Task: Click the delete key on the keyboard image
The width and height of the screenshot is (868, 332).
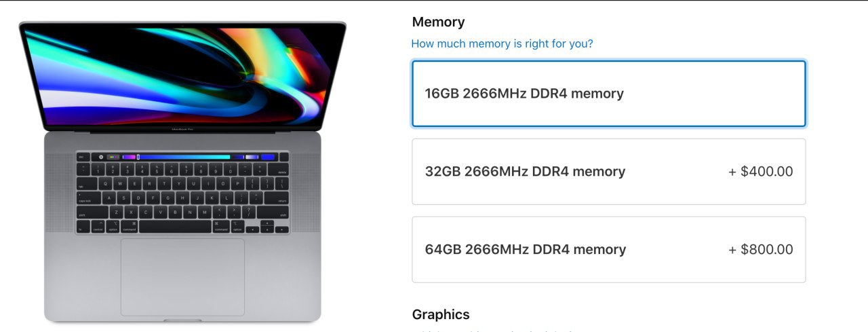Action: [278, 170]
